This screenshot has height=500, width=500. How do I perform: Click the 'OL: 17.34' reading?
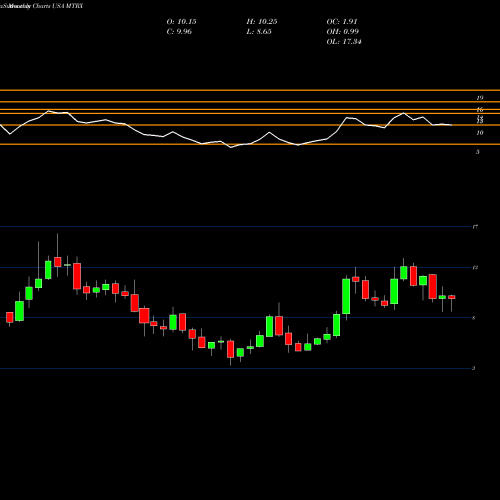point(344,42)
